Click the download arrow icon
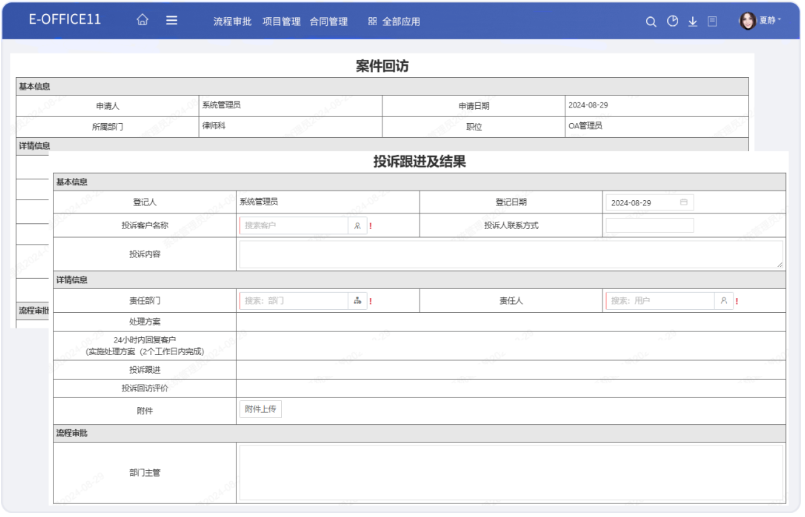This screenshot has height=517, width=805. pyautogui.click(x=692, y=21)
